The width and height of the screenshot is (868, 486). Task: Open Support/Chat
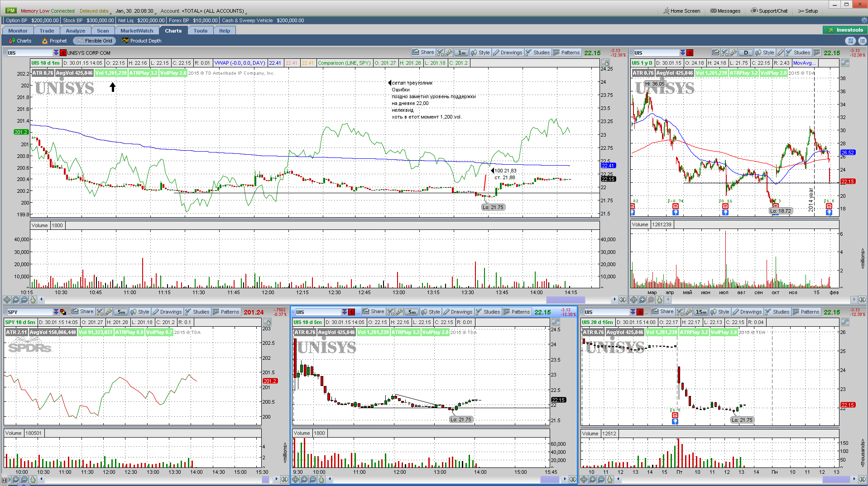[x=769, y=11]
